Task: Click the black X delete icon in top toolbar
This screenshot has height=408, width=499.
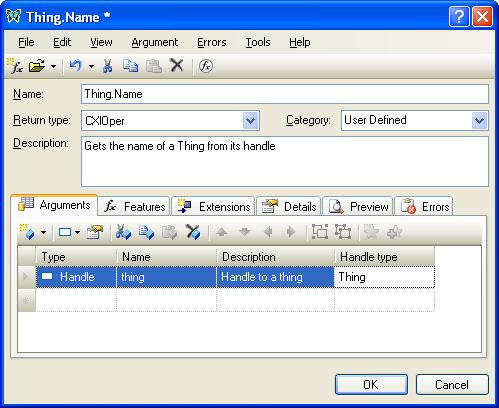Action: click(177, 65)
